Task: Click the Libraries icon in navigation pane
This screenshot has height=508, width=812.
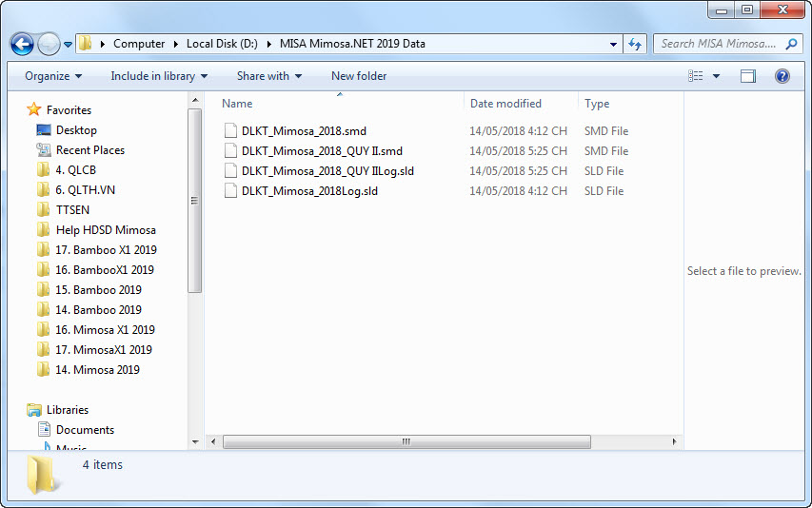Action: pos(34,410)
